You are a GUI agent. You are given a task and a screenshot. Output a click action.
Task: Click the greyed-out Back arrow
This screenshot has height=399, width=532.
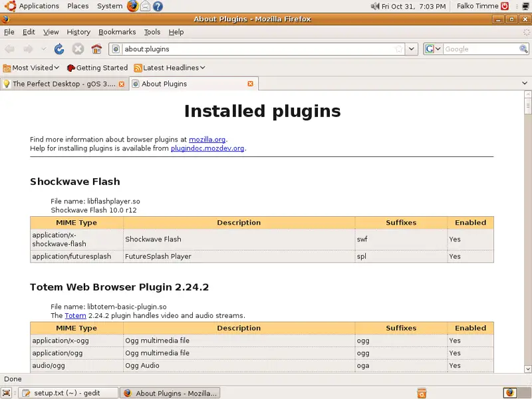pyautogui.click(x=9, y=49)
